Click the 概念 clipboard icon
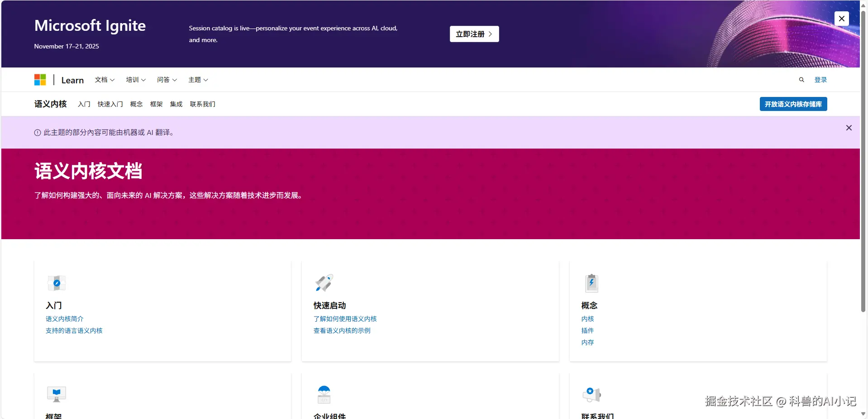The image size is (868, 419). tap(591, 283)
